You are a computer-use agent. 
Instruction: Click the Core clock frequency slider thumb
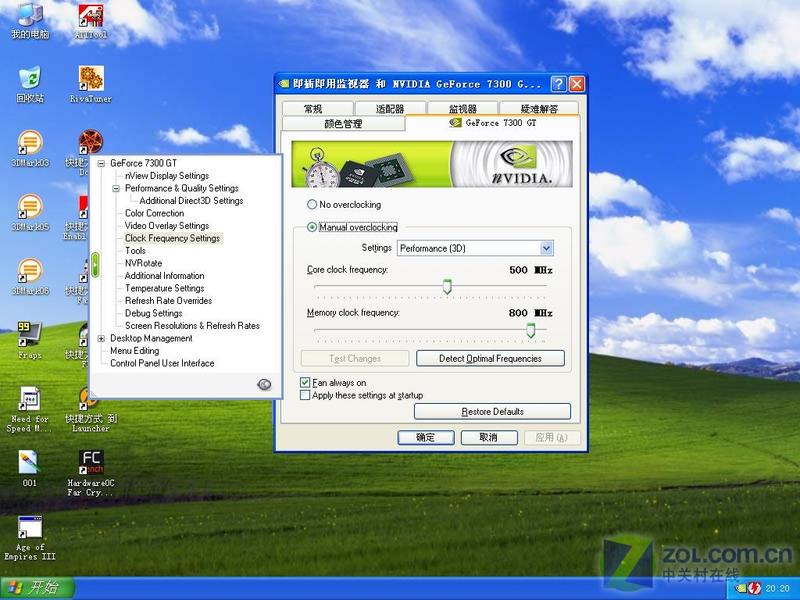point(447,286)
